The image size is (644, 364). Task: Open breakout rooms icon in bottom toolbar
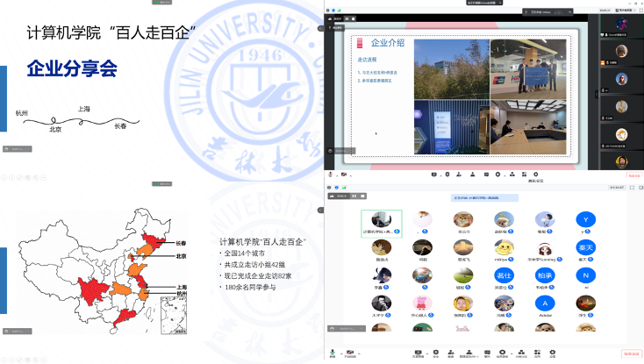521,353
